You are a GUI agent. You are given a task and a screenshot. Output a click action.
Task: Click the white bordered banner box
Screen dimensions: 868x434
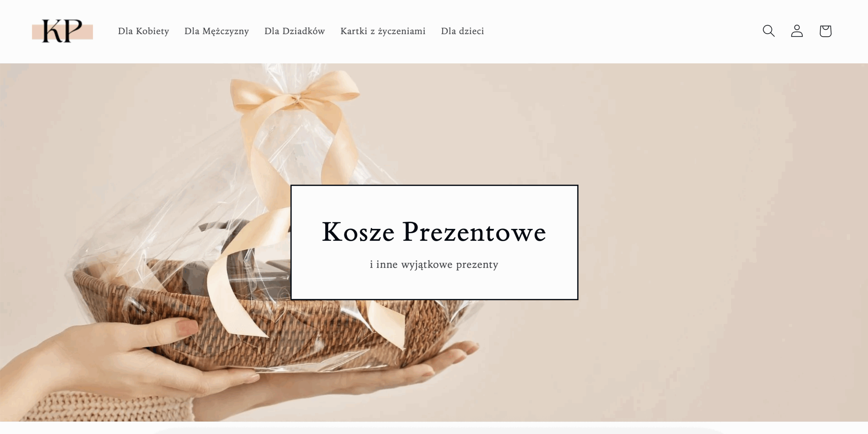[x=434, y=242]
